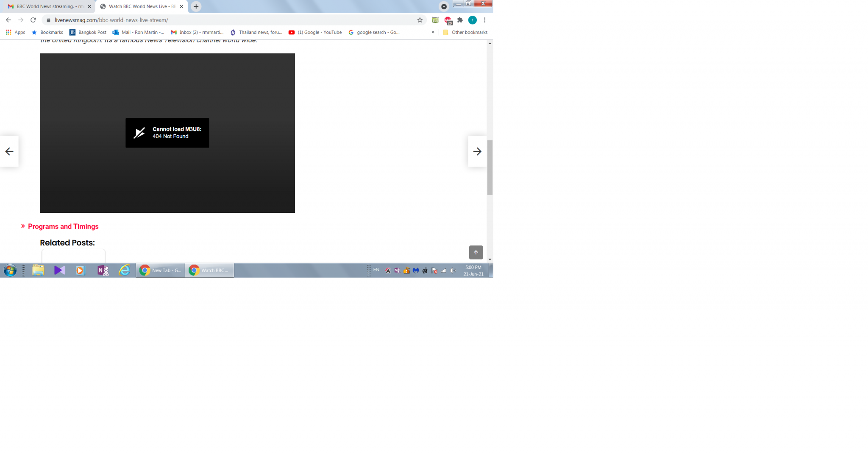Image resolution: width=868 pixels, height=454 pixels.
Task: Go to next post with right arrow
Action: pos(477,151)
